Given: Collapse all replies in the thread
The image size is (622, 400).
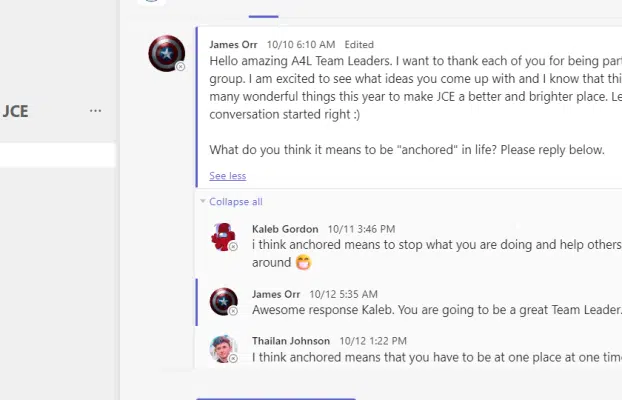Looking at the screenshot, I should point(236,202).
